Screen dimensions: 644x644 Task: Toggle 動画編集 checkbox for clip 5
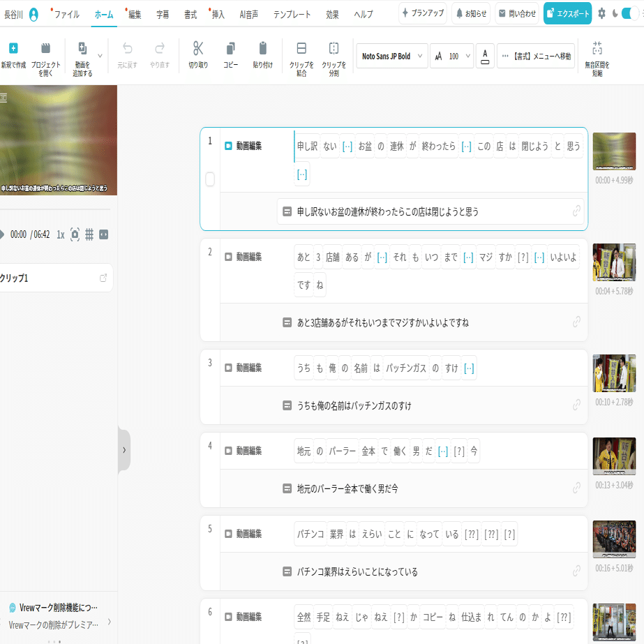click(228, 534)
